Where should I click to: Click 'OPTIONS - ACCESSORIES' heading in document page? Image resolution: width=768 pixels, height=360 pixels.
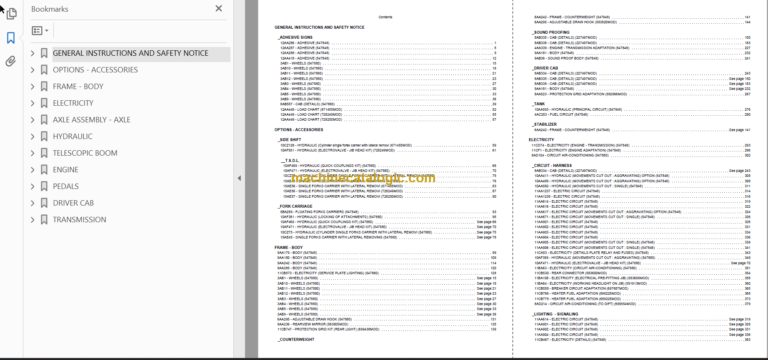[x=299, y=130]
